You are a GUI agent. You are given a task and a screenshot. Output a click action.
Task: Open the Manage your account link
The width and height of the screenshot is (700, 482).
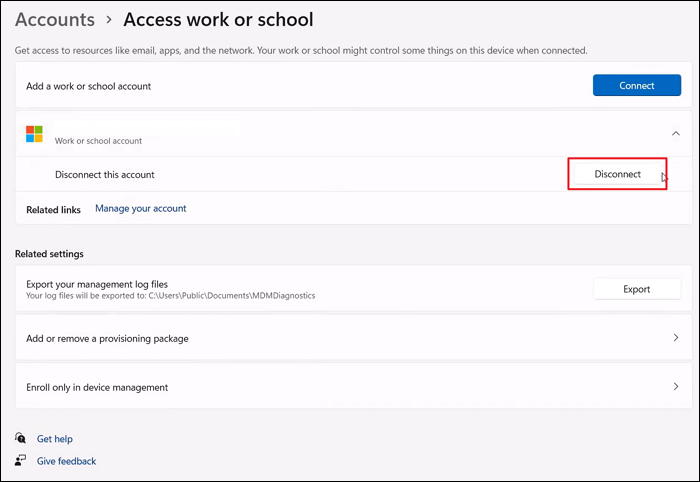(140, 209)
